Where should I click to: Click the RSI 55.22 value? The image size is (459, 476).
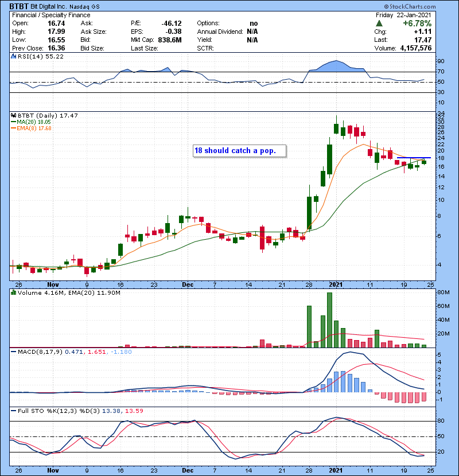(54, 56)
